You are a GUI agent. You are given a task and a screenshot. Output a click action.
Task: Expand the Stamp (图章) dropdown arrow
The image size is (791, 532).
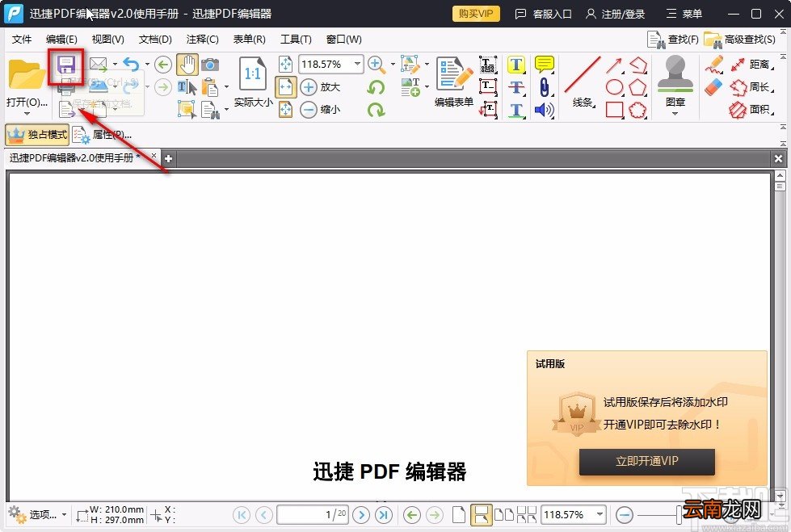click(675, 114)
